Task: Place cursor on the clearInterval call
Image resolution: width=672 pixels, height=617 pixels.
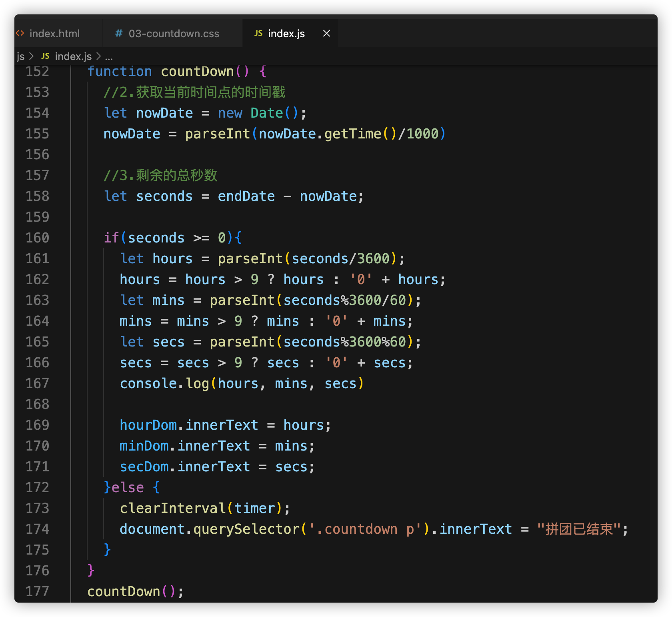Action: pos(173,509)
